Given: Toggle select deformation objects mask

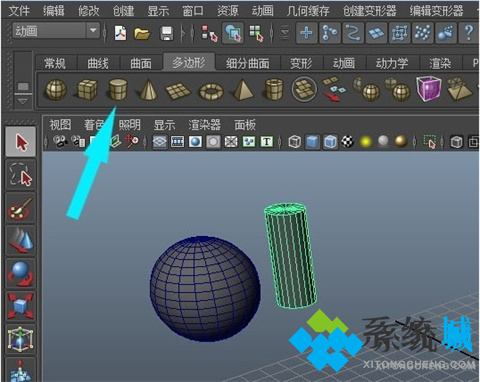Looking at the screenshot, I should (399, 33).
